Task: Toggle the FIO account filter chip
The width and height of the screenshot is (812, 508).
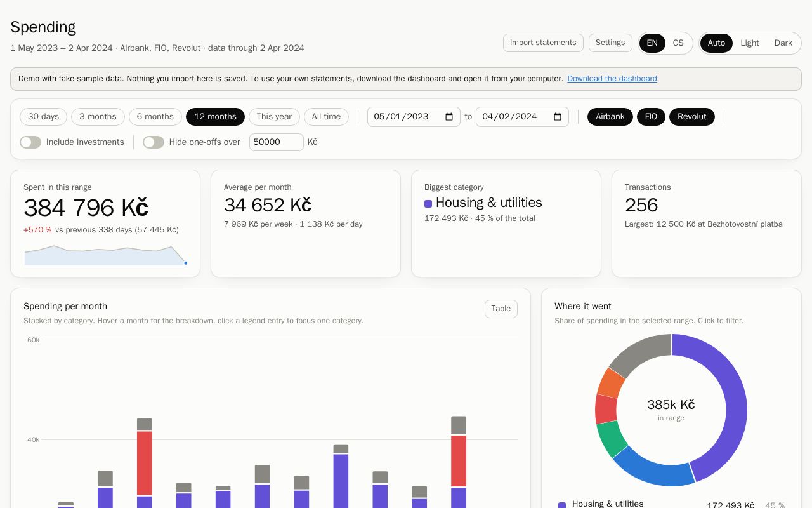Action: (651, 117)
